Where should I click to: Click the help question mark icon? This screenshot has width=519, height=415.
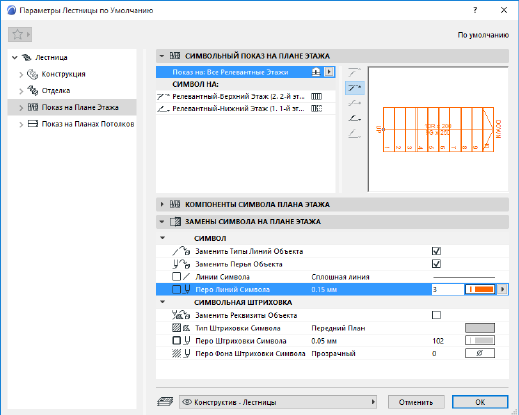475,10
